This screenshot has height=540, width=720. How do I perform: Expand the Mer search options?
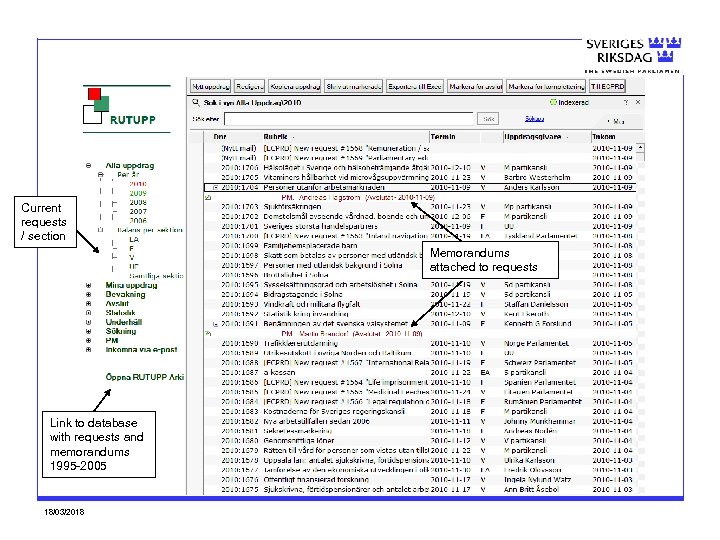616,121
